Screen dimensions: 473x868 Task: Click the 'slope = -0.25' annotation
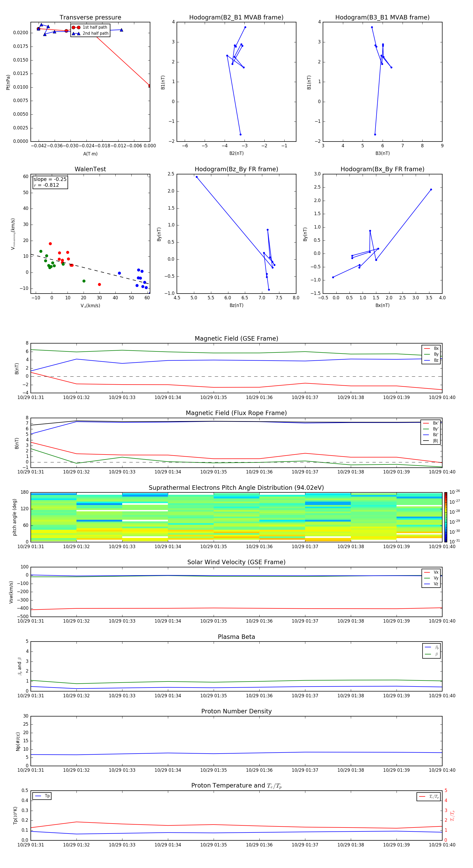pyautogui.click(x=50, y=179)
